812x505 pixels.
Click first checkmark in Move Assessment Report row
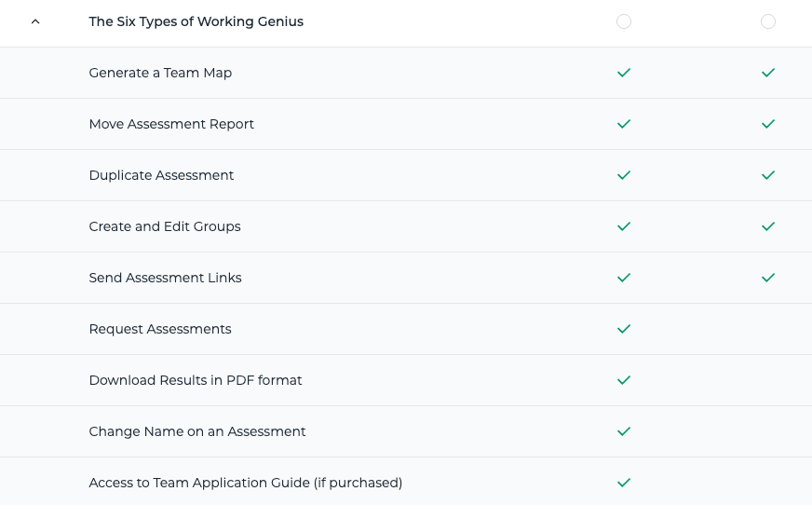pyautogui.click(x=624, y=124)
